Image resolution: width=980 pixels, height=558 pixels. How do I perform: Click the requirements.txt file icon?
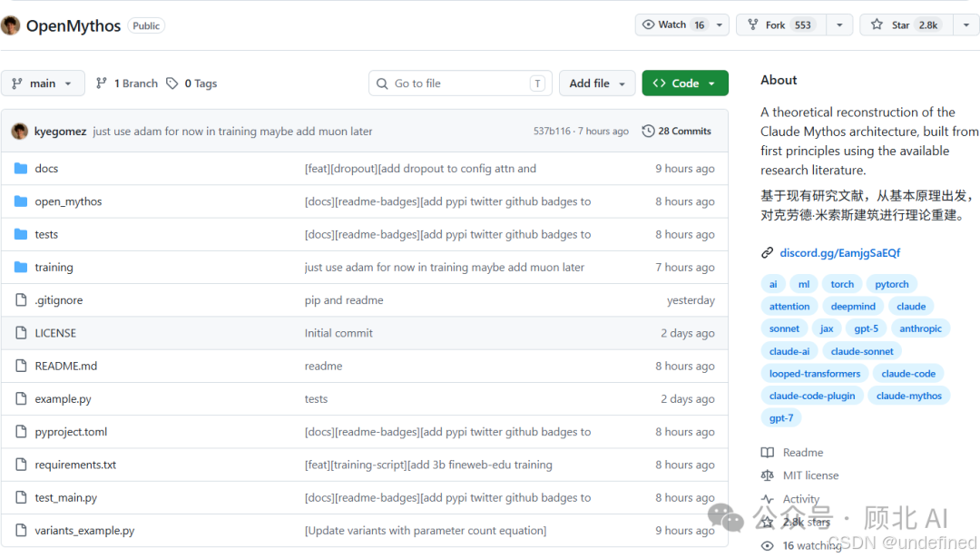coord(21,465)
